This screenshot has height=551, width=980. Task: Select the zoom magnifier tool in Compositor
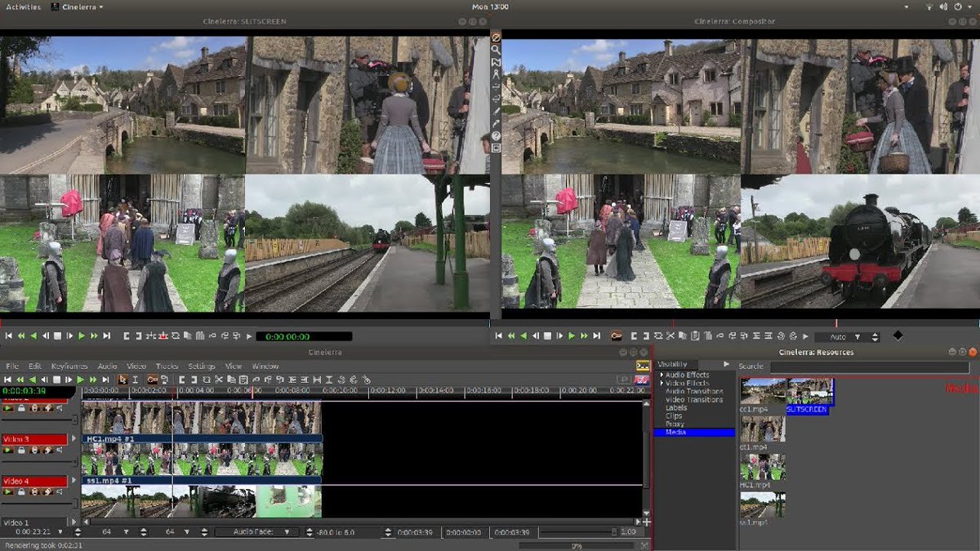pos(496,50)
